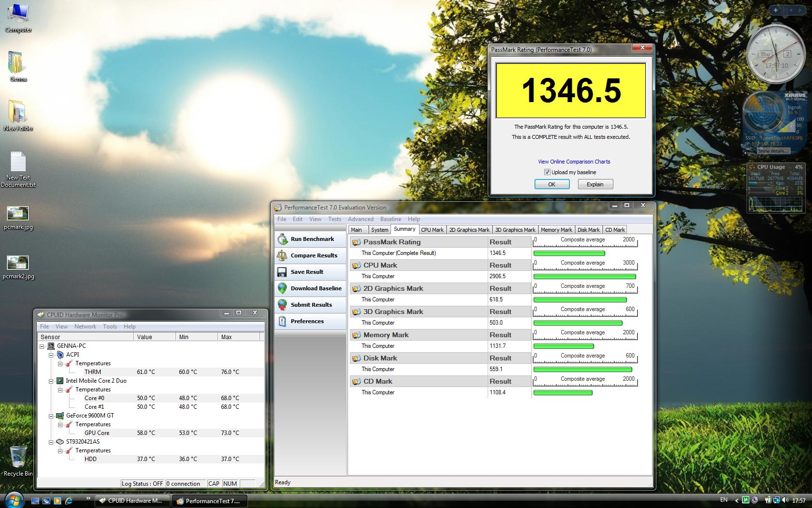Click the PerformanceTest taskbar button

209,501
